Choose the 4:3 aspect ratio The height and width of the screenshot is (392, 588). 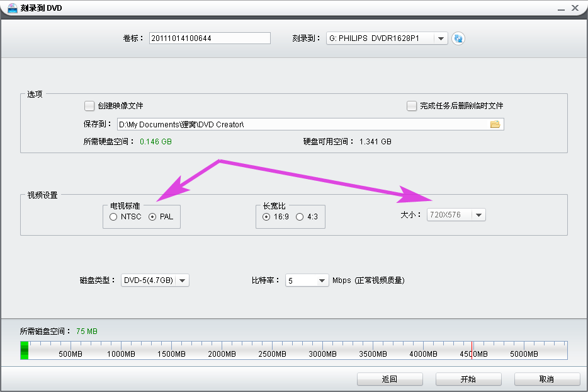300,217
